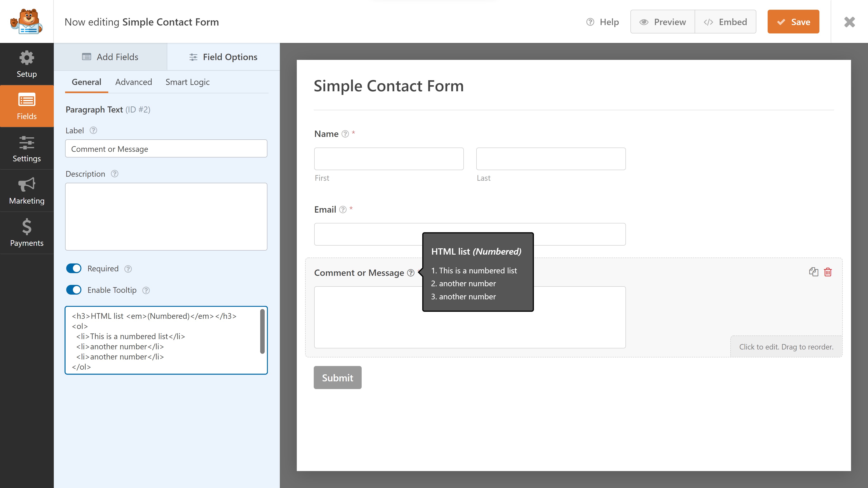Click help icon beside Enable Tooltip

(146, 290)
